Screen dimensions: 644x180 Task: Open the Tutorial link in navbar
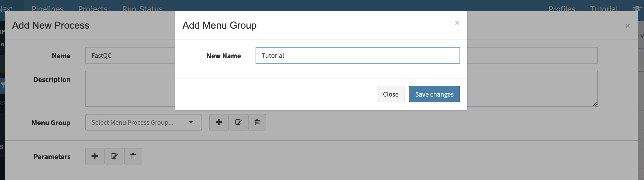coord(604,9)
